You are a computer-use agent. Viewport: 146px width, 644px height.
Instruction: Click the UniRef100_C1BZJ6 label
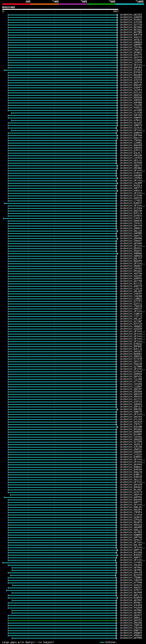tap(131, 289)
